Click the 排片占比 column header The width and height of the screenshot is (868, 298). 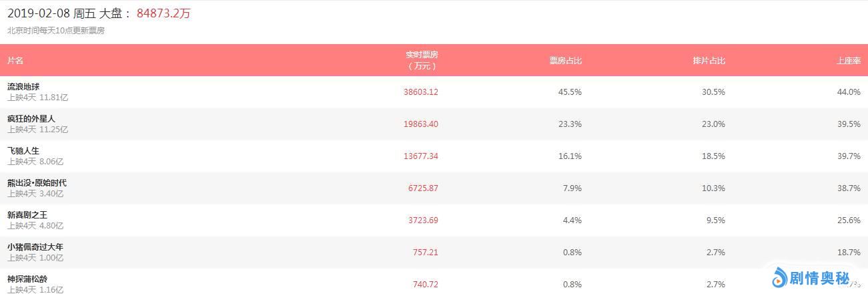pos(709,61)
